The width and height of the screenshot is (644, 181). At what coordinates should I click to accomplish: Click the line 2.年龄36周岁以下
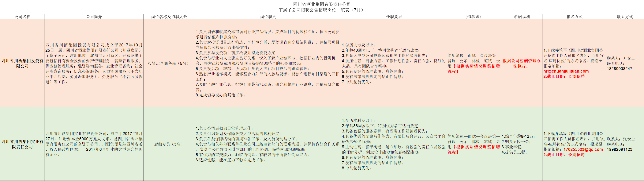click(x=381, y=126)
